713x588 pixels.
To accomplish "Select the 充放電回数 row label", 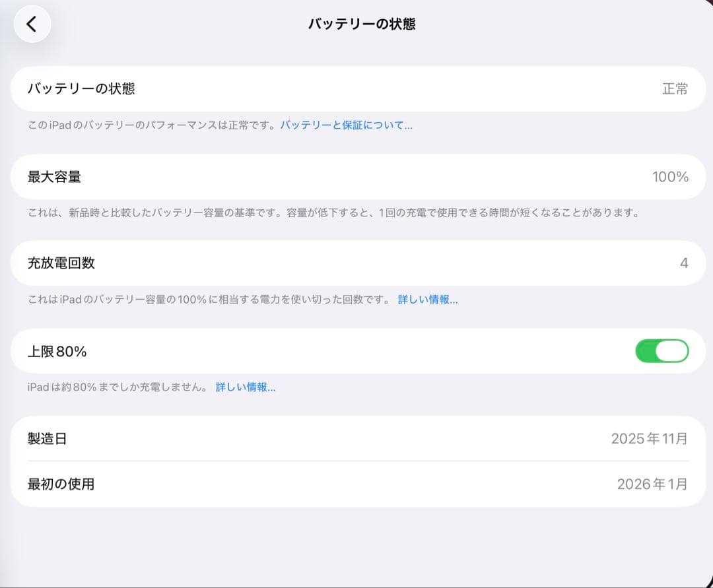I will tap(61, 263).
